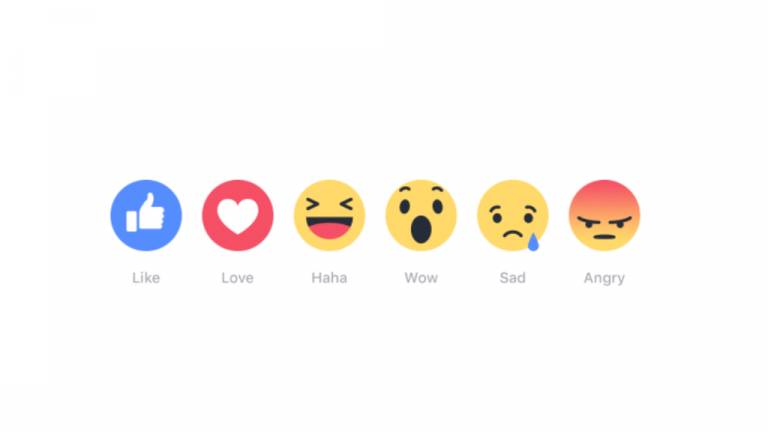React with the red Angry face
Viewport: 768px width, 432px height.
point(604,216)
